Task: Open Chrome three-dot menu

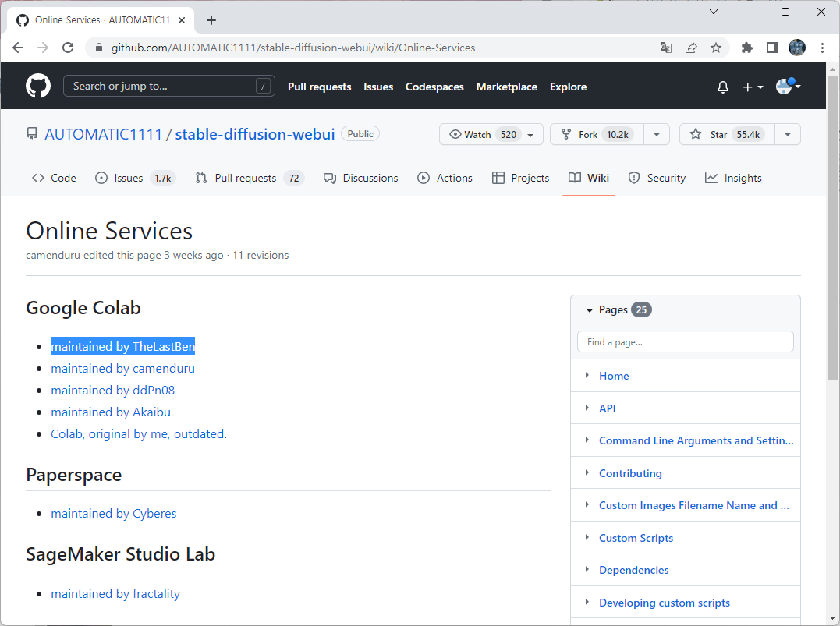Action: [822, 48]
